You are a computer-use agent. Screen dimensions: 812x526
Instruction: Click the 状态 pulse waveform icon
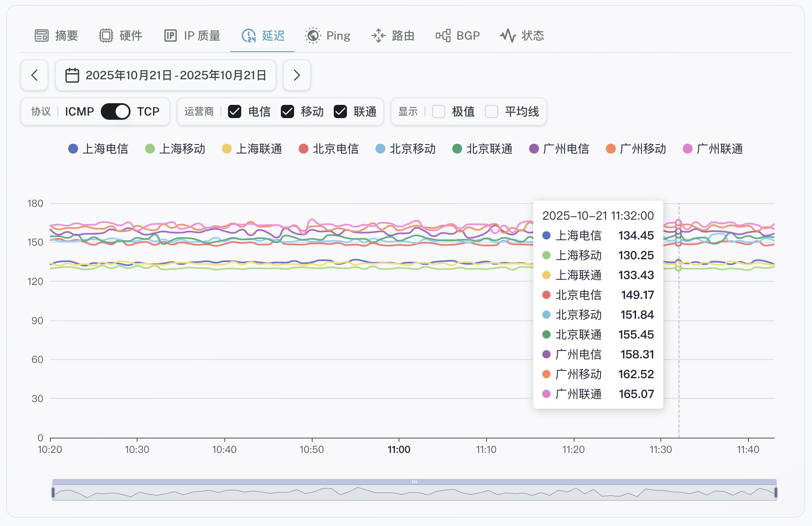coord(508,36)
